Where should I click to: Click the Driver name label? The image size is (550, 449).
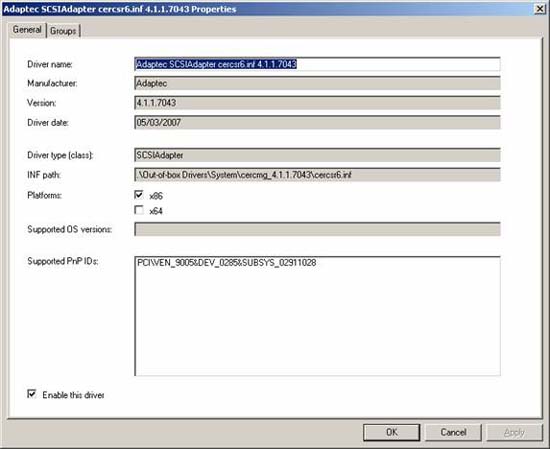[x=50, y=64]
